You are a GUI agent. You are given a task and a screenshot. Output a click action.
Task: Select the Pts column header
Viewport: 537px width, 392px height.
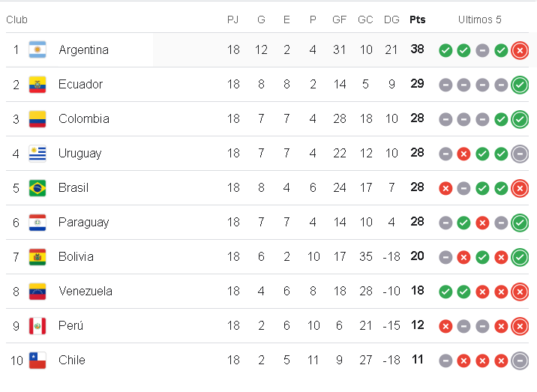coord(417,19)
